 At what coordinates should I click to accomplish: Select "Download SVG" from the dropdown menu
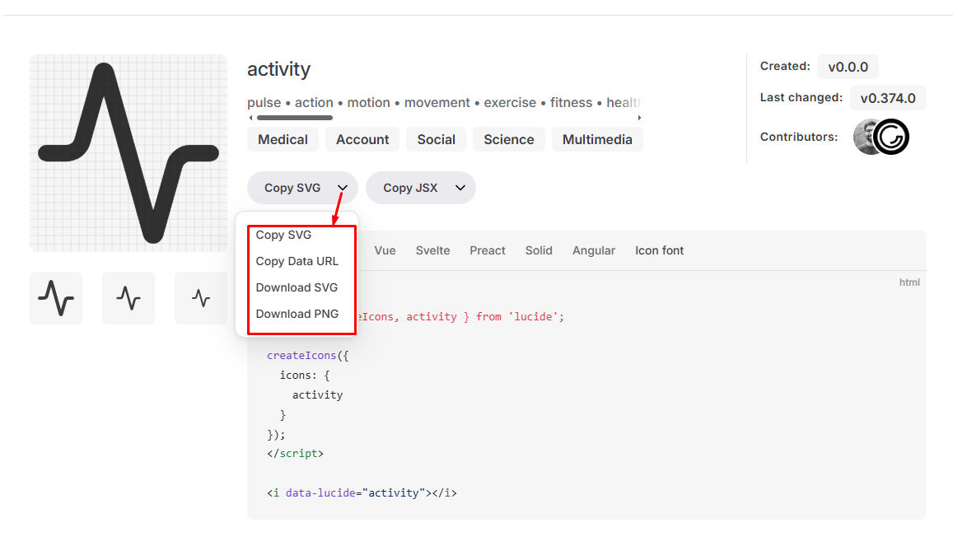[x=297, y=287]
